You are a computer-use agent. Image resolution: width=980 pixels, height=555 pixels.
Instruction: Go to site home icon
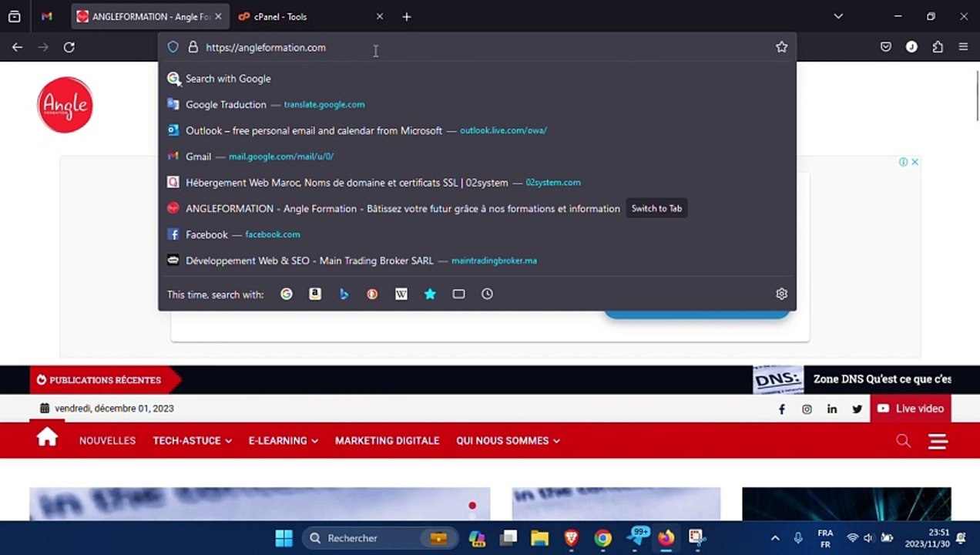click(47, 438)
